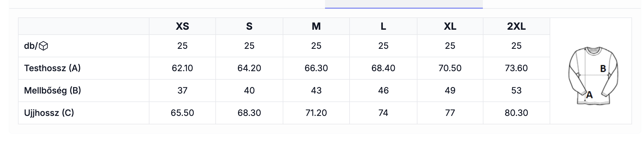Screen dimensions: 644x144
Task: Click the sleeve length value 74
Action: click(383, 113)
